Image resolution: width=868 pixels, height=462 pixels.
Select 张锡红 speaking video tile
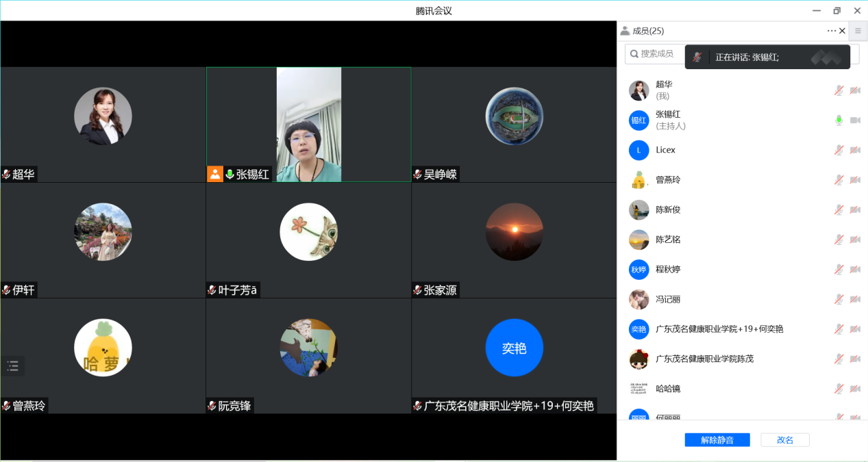tap(308, 125)
